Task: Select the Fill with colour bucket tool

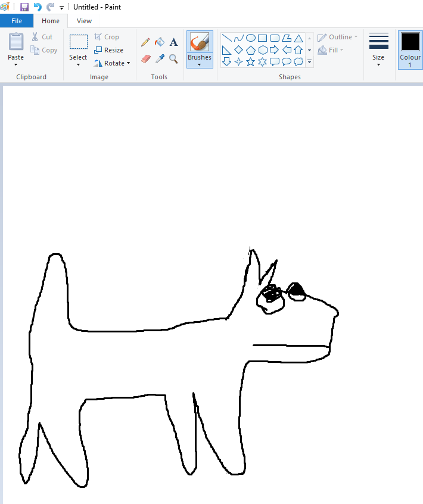Action: coord(160,42)
